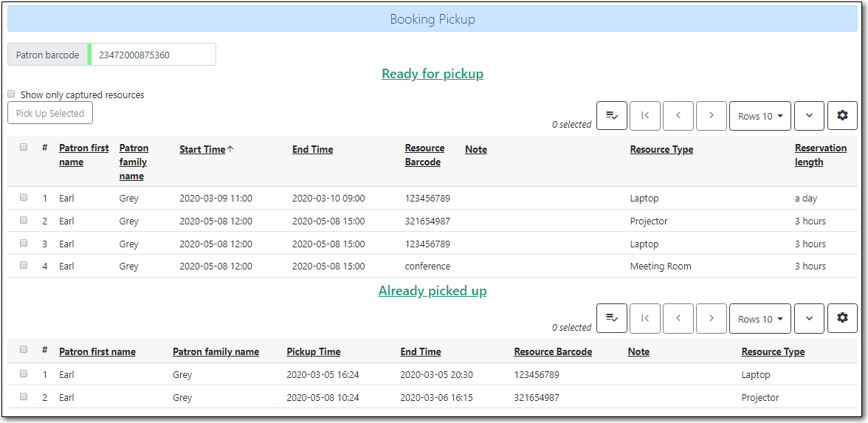Screen dimensions: 868x423
Task: Open gear settings for Ready for pickup grid
Action: click(x=842, y=116)
